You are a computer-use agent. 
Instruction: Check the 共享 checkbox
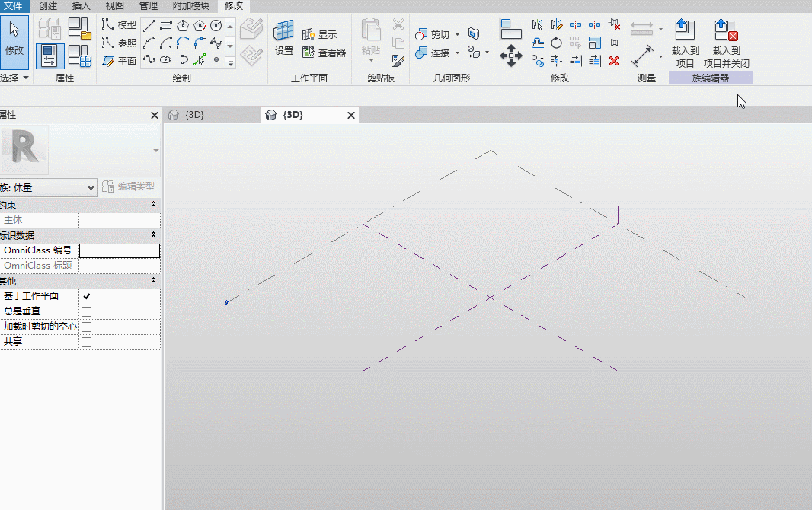87,343
